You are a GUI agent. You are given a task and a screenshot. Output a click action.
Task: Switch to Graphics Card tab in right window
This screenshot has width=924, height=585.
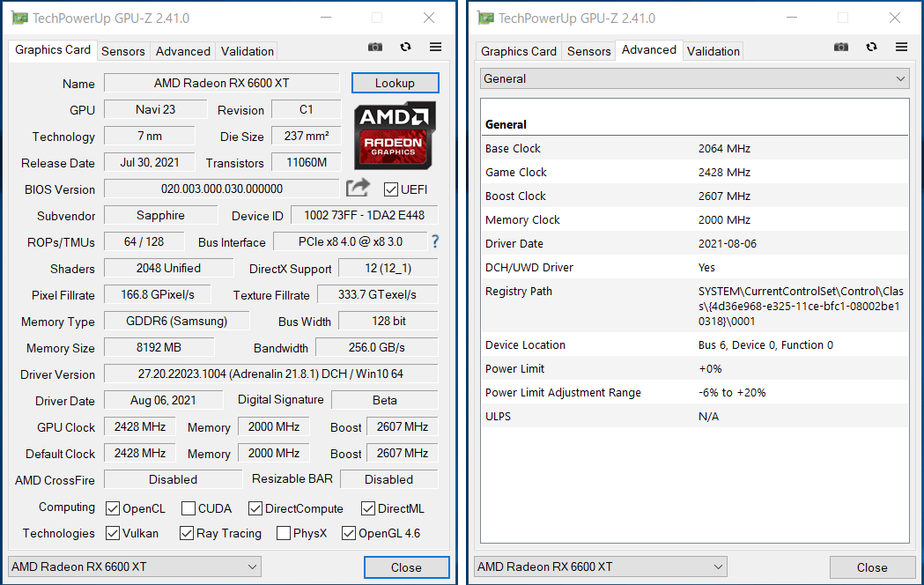pos(519,51)
